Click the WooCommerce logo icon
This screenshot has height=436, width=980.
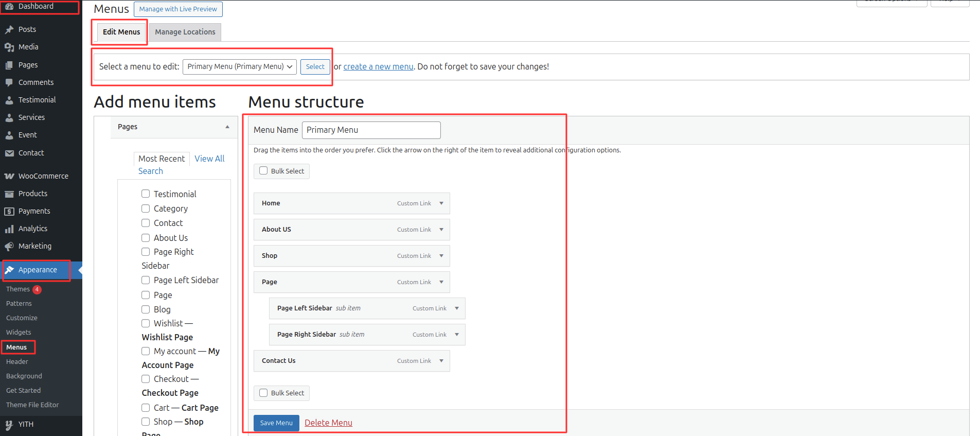[x=9, y=176]
